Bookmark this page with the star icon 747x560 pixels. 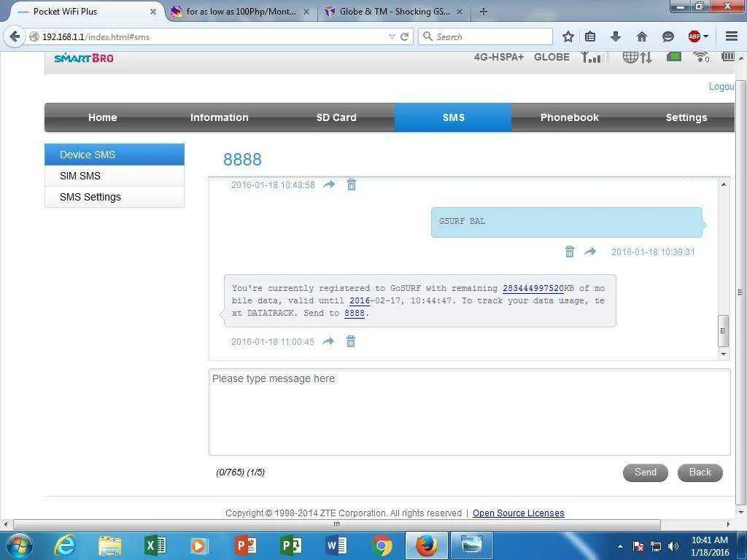568,36
